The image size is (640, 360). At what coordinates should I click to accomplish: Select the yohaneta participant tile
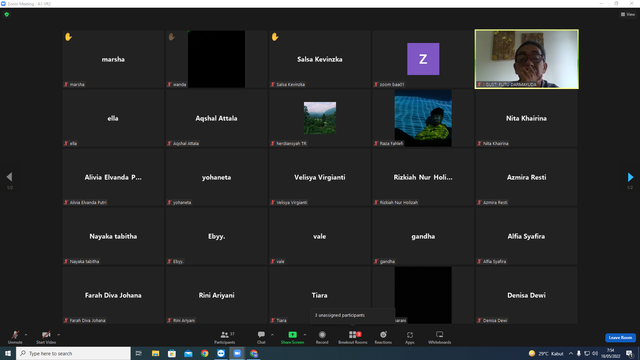[216, 177]
